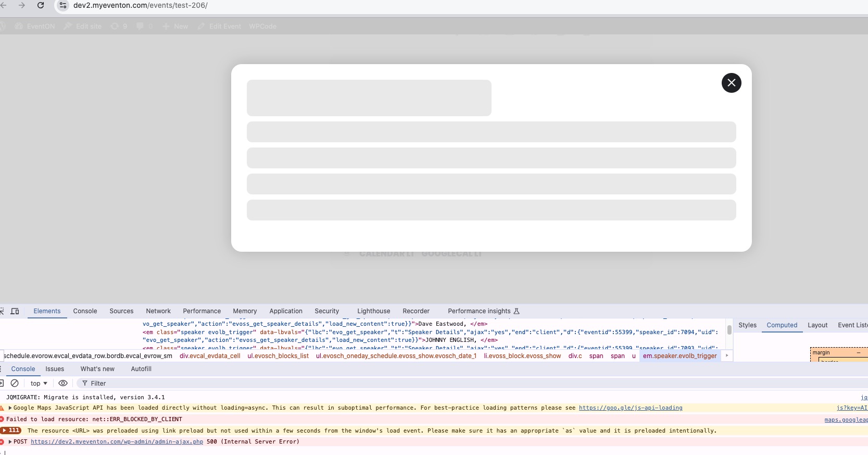The image size is (868, 455).
Task: Select breadcrumb em.speaker.evolb_trigger
Action: [x=680, y=356]
